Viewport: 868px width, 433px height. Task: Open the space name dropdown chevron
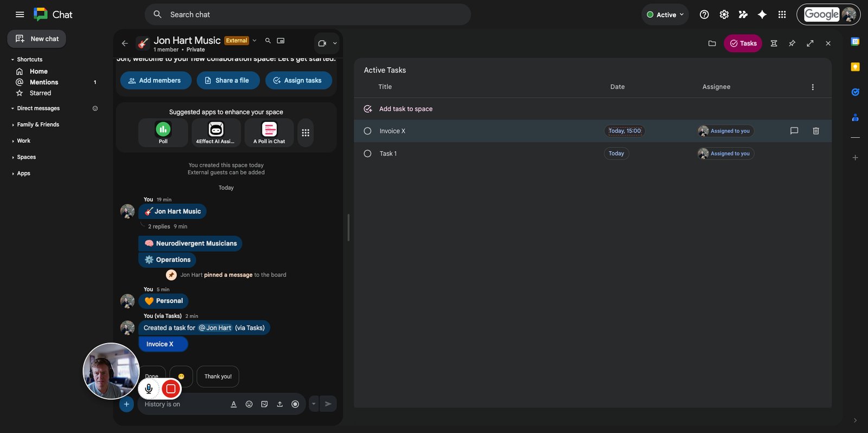(254, 41)
